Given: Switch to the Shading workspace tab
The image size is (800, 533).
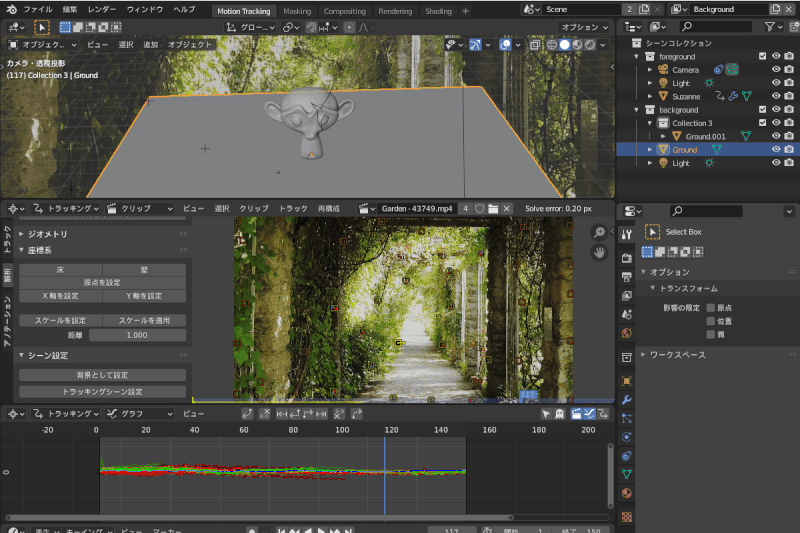Looking at the screenshot, I should coord(438,11).
